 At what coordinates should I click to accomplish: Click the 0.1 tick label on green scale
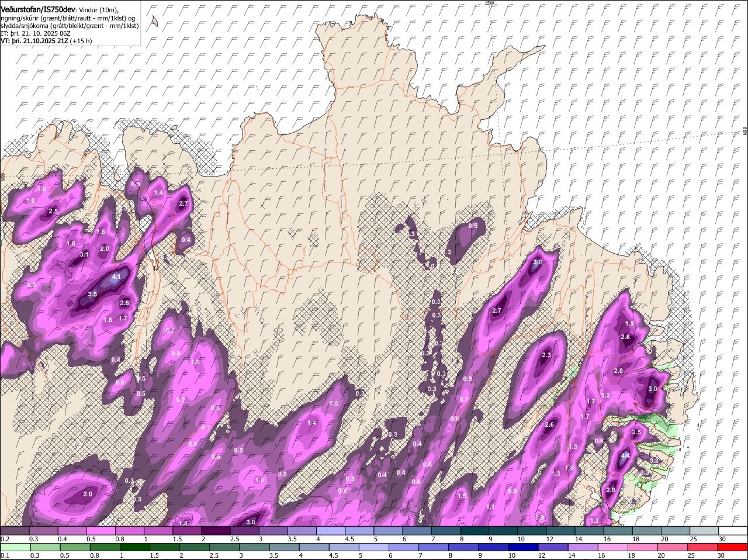click(5, 555)
